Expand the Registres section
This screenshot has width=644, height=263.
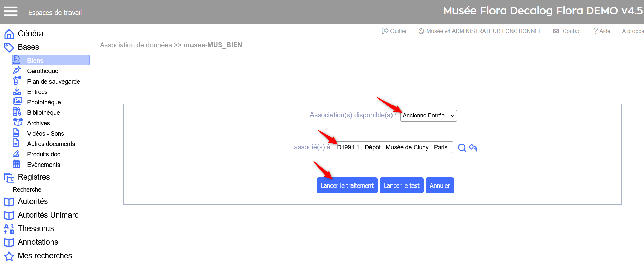[34, 177]
